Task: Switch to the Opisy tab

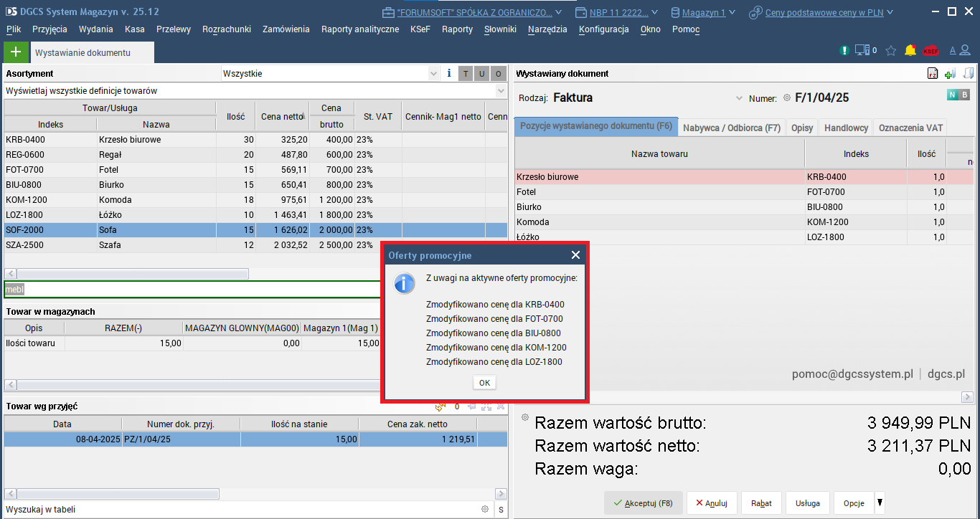Action: tap(802, 128)
